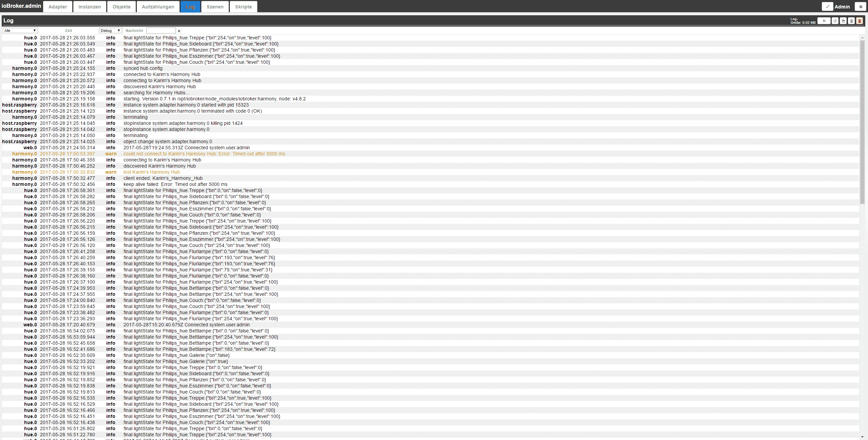Click the log scrollbar down arrow
The width and height of the screenshot is (868, 440).
(x=862, y=437)
